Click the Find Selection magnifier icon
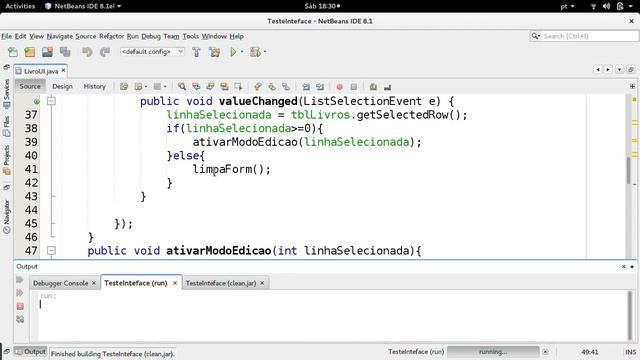The image size is (640, 360). pos(182,87)
